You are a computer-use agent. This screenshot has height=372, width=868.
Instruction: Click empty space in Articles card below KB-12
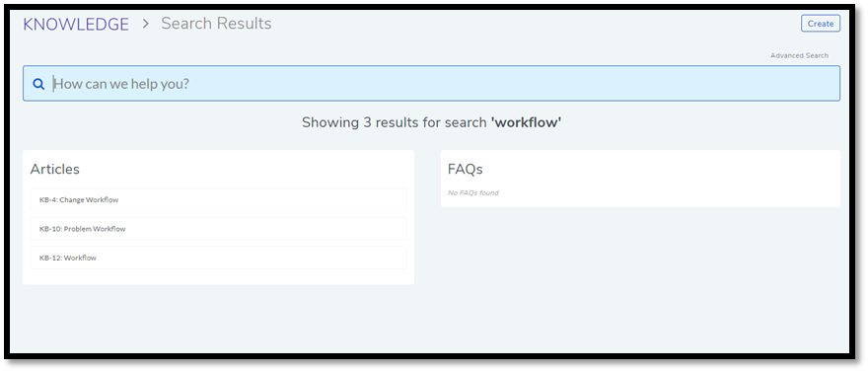[x=218, y=277]
